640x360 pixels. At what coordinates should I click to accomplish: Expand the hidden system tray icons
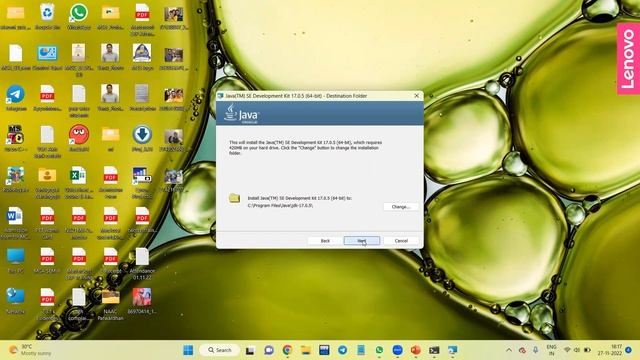(509, 350)
